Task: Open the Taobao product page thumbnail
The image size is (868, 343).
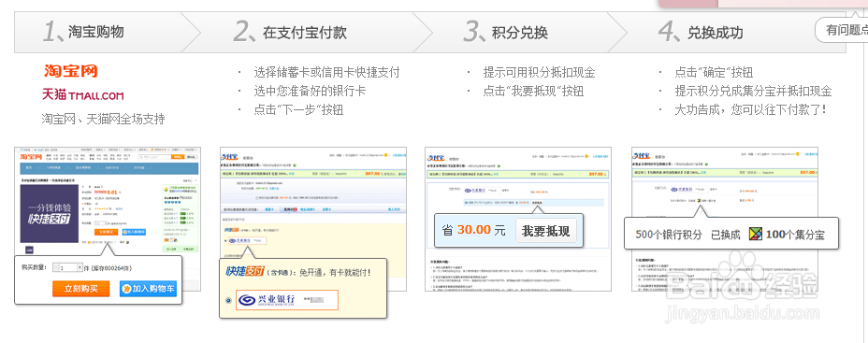Action: click(108, 219)
